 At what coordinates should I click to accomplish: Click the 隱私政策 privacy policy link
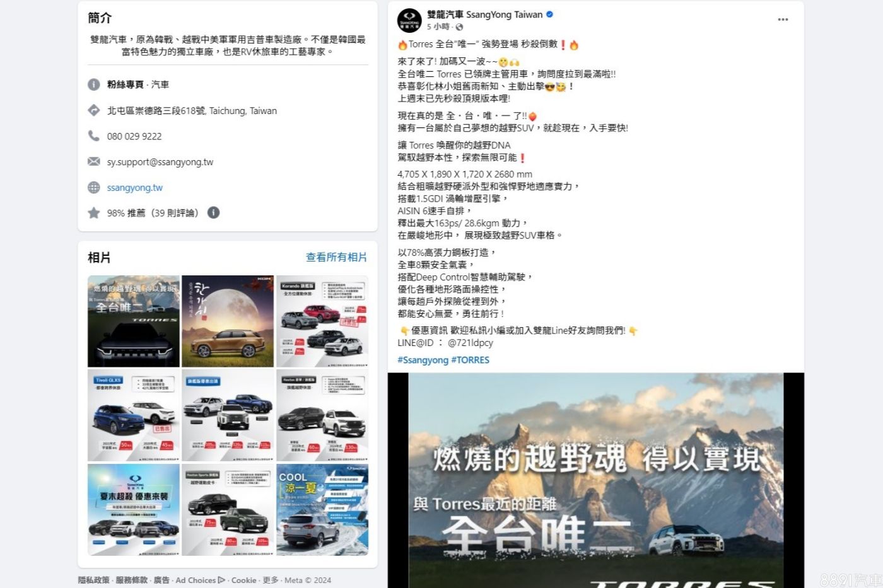pyautogui.click(x=93, y=580)
